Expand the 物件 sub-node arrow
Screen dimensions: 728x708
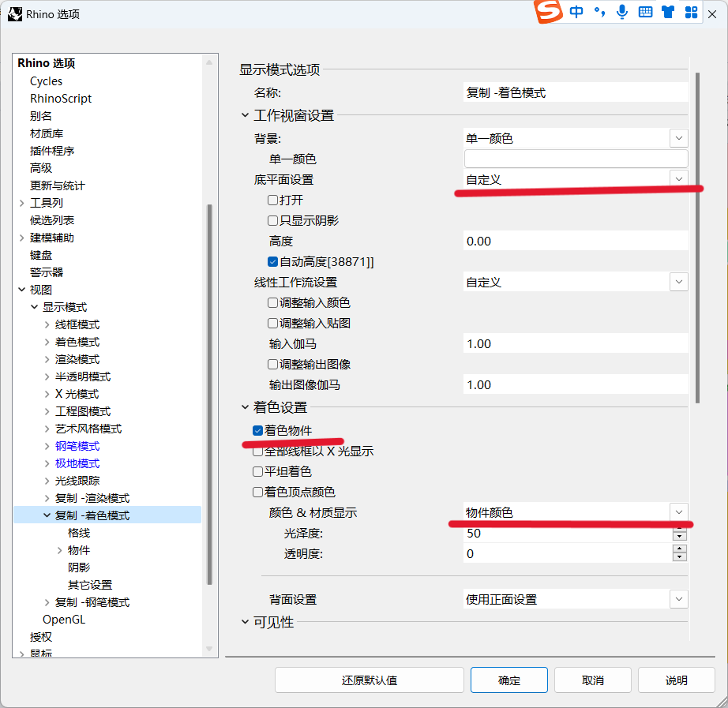[59, 550]
